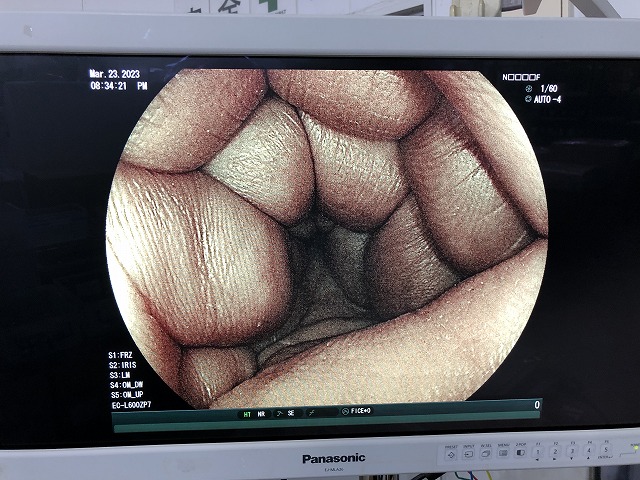Click the scope model EC-L600ZP7 text
Screen dimensions: 640x480
(x=131, y=405)
